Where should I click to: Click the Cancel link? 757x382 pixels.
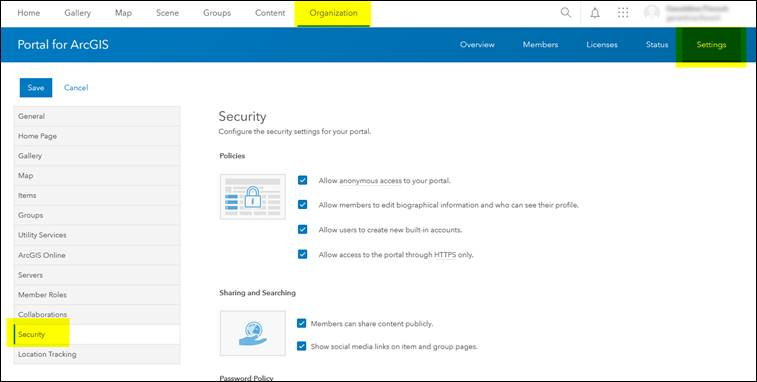pyautogui.click(x=76, y=87)
